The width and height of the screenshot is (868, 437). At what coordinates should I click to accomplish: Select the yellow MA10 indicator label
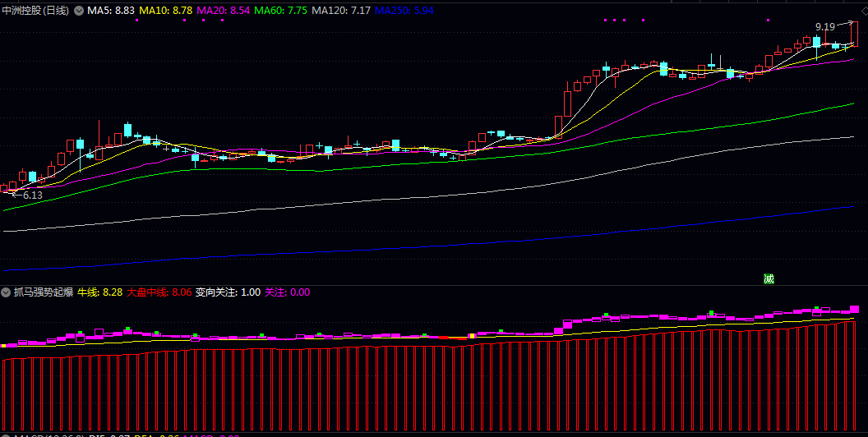point(165,11)
